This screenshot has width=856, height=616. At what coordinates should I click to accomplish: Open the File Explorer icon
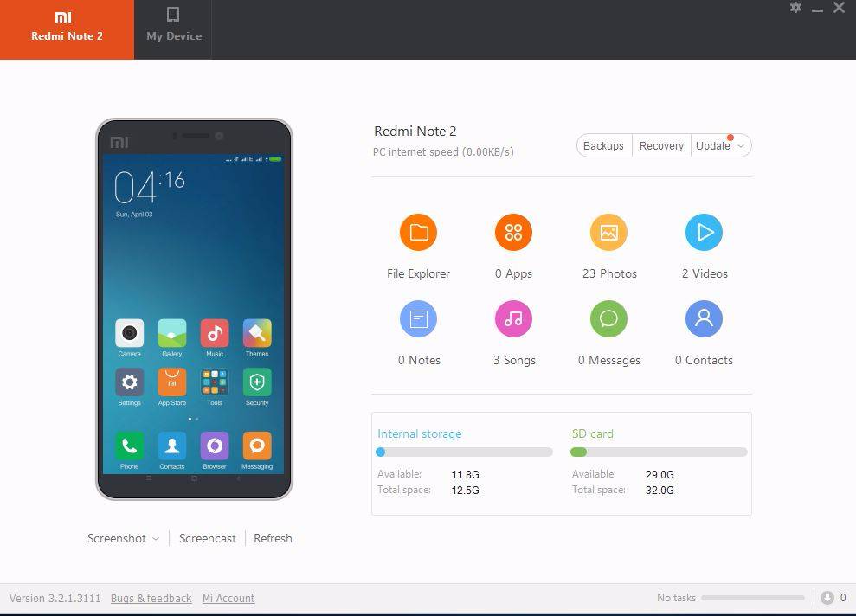pos(418,232)
